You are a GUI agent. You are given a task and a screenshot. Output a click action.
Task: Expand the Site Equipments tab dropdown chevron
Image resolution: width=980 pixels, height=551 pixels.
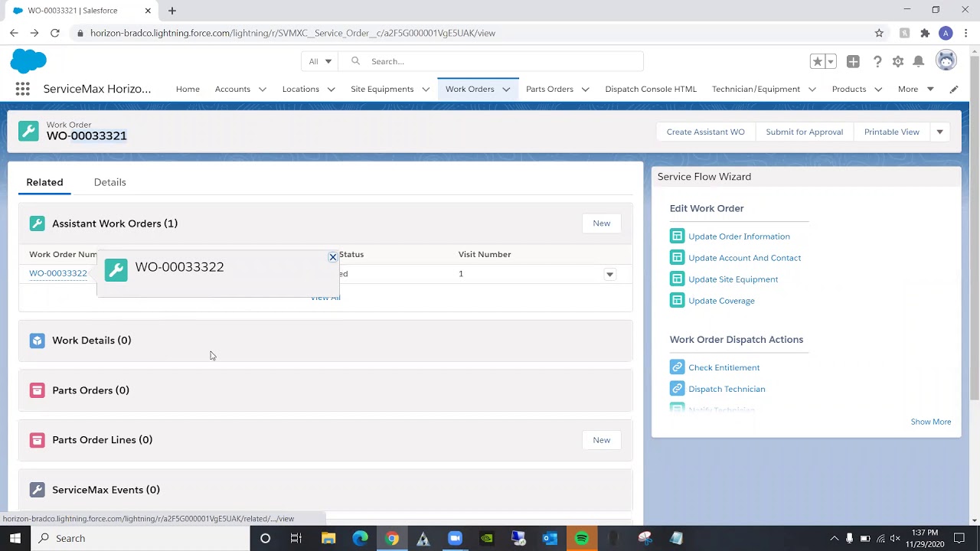(x=426, y=90)
